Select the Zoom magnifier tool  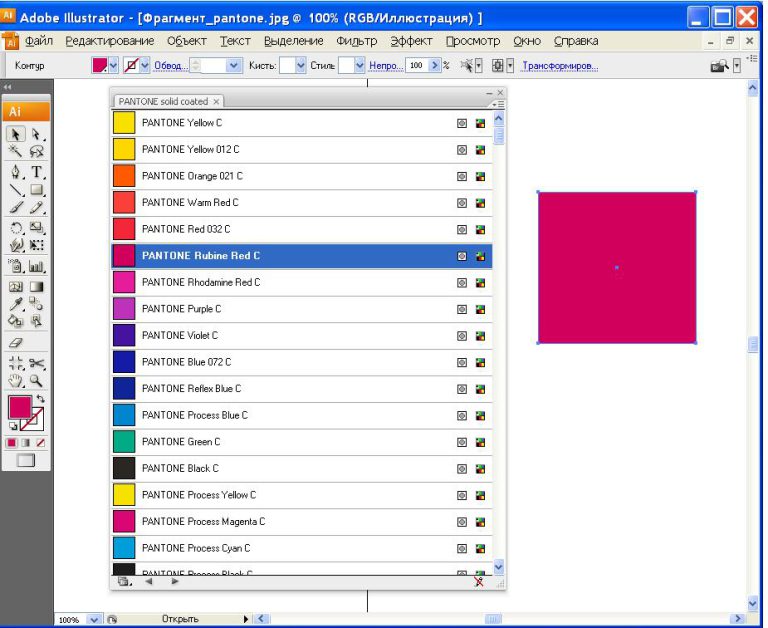[x=36, y=381]
